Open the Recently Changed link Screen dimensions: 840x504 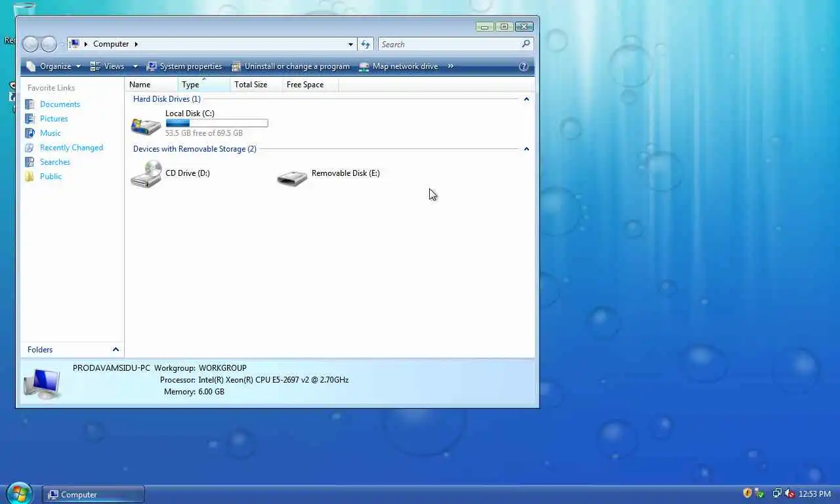(72, 148)
